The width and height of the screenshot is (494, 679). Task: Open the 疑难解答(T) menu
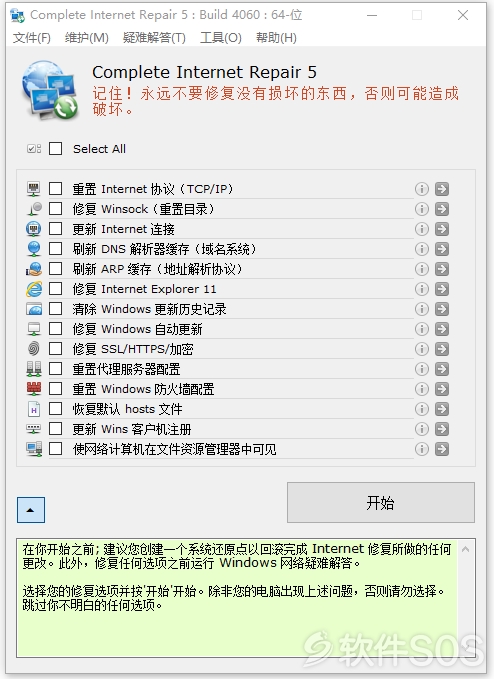coord(154,38)
